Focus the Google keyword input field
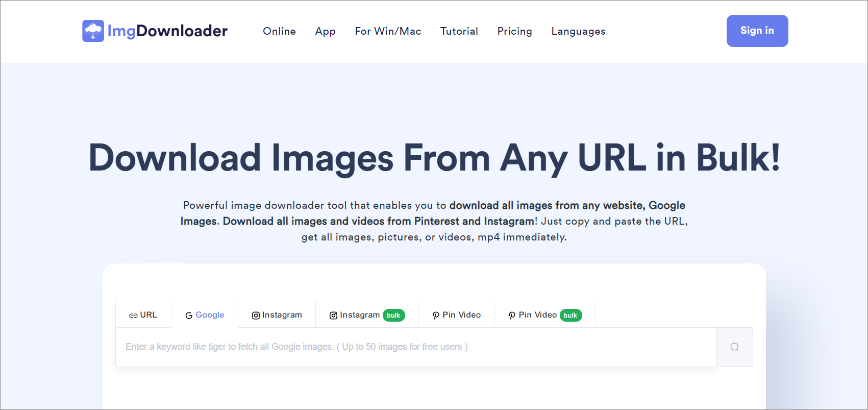 415,347
